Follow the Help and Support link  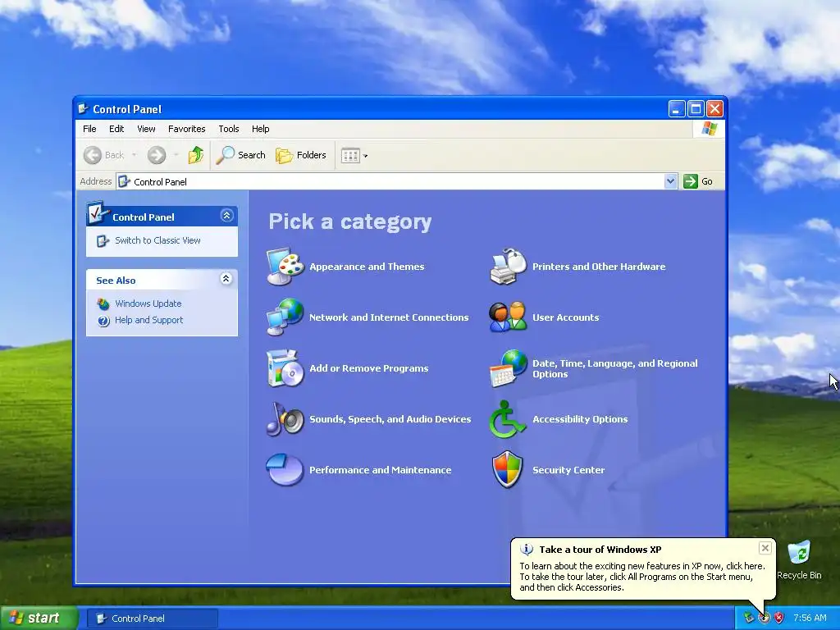point(149,321)
